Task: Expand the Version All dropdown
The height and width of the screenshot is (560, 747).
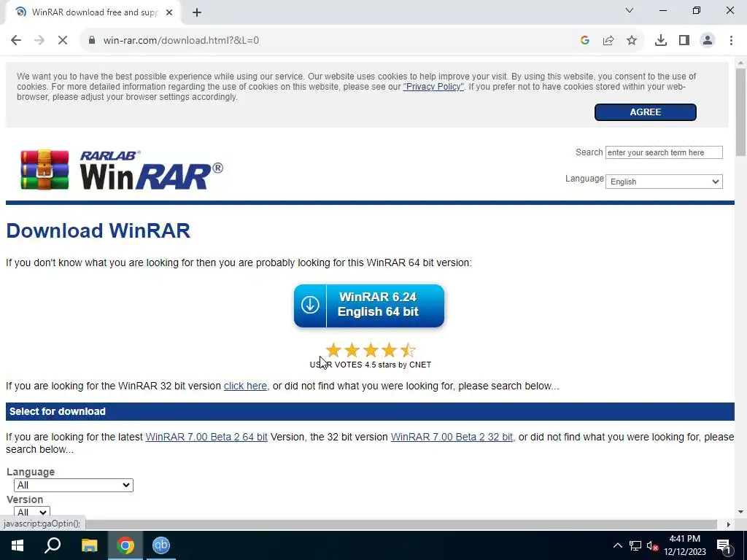Action: pos(31,513)
